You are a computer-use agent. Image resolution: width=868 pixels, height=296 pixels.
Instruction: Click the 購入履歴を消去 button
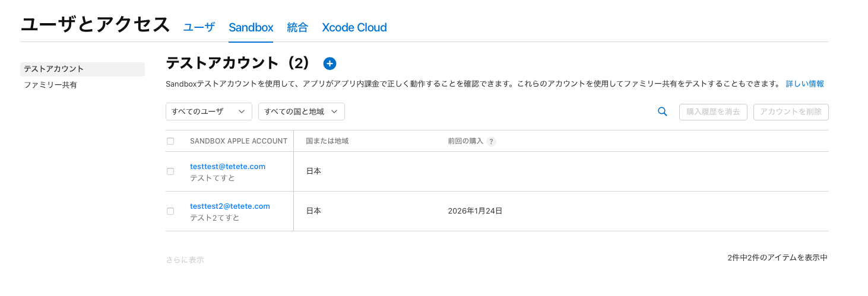pyautogui.click(x=713, y=112)
